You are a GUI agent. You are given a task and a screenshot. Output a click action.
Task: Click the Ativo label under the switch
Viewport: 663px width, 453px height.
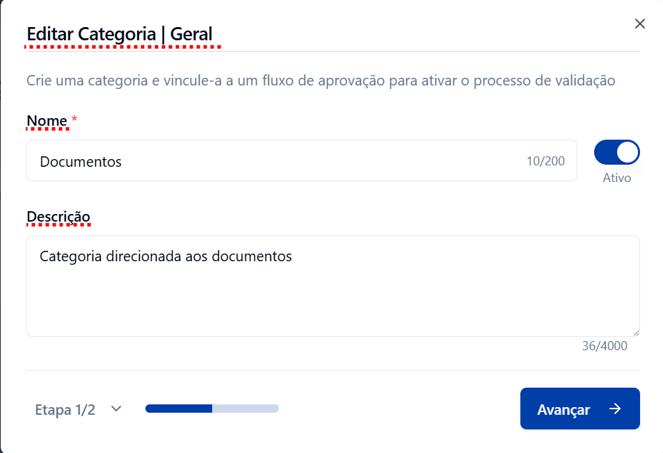617,178
